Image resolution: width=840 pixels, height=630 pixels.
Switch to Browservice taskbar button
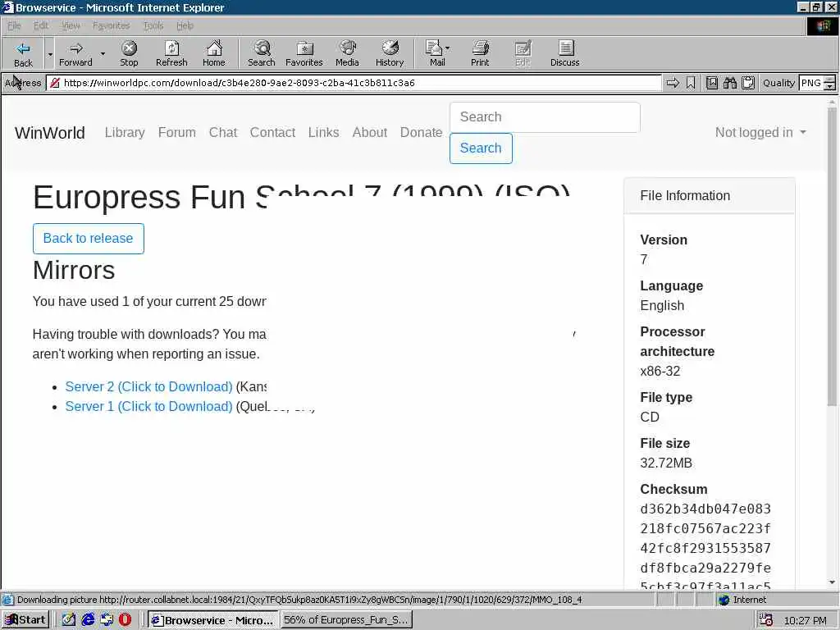[212, 620]
